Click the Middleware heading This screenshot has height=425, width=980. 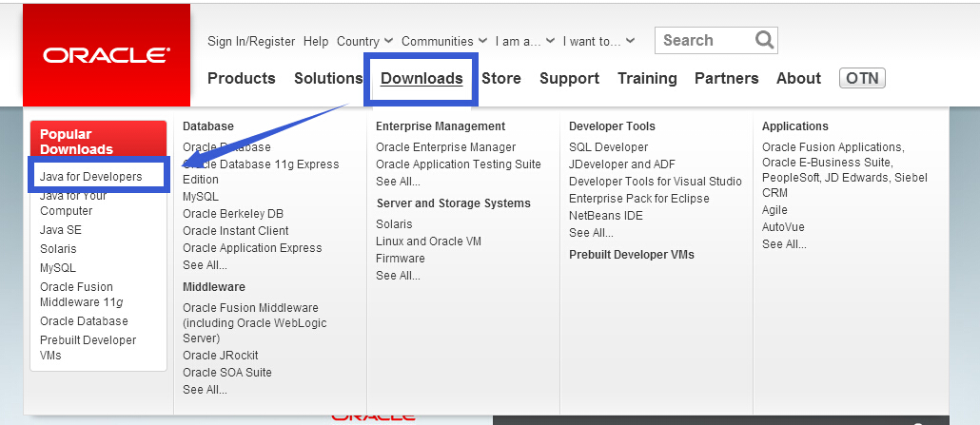pyautogui.click(x=214, y=287)
